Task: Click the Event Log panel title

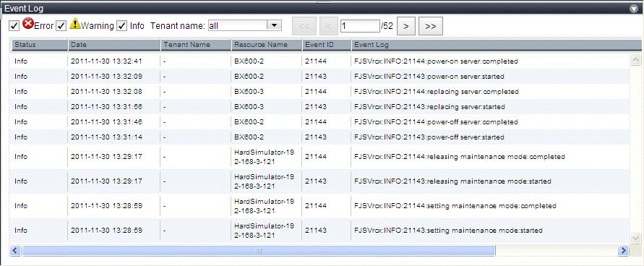Action: pos(23,8)
